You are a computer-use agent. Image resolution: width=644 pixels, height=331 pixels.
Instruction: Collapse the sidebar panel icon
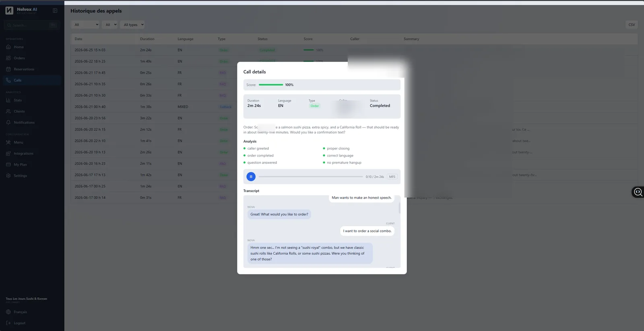click(55, 10)
